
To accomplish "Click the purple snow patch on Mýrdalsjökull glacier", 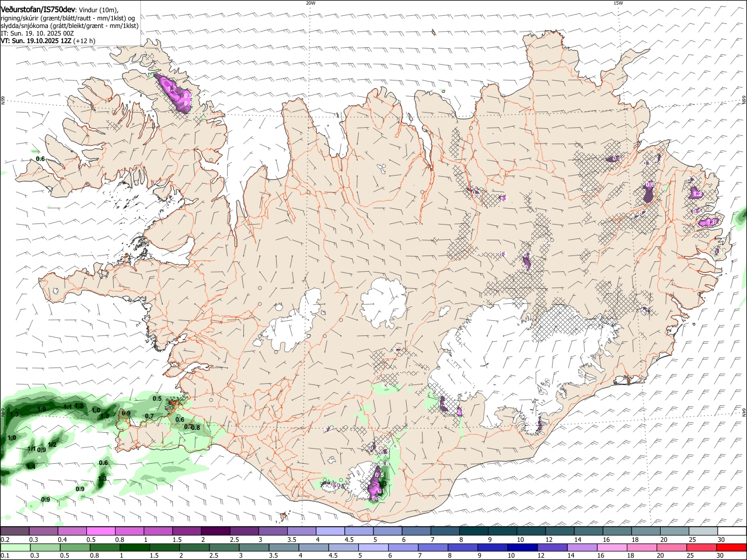I will (376, 483).
